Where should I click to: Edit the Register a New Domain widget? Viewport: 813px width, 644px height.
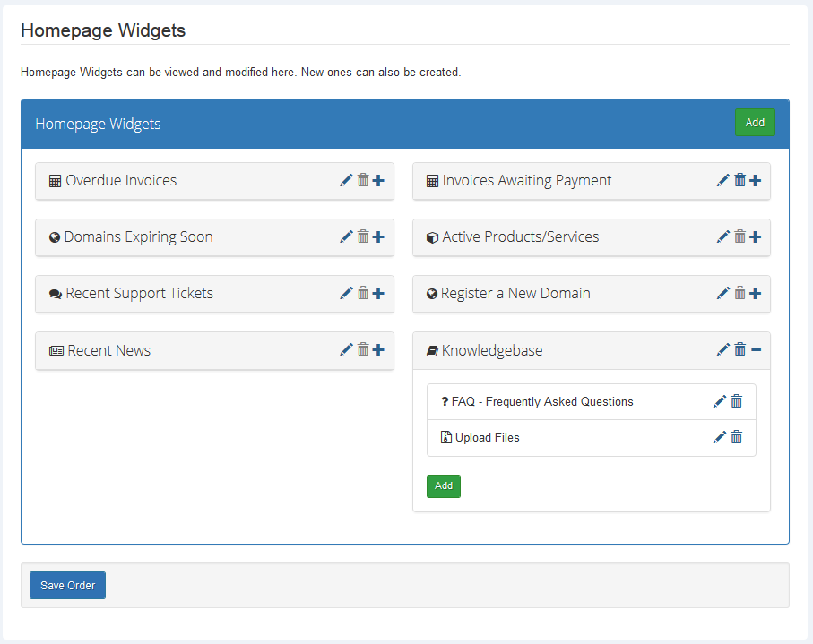[x=723, y=293]
